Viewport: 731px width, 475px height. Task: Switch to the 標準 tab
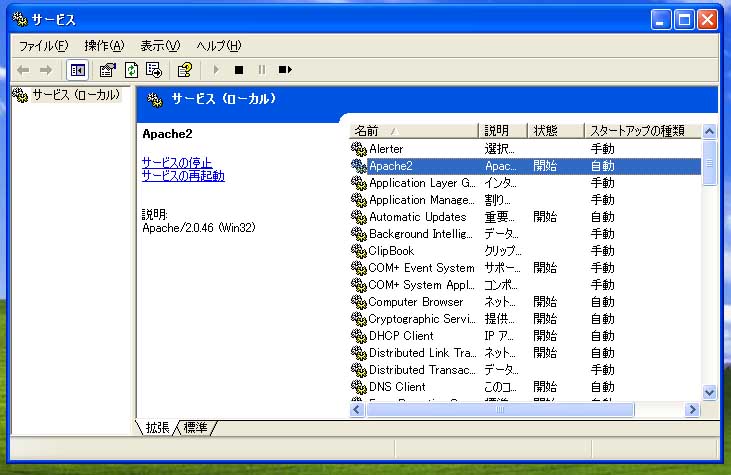click(195, 427)
